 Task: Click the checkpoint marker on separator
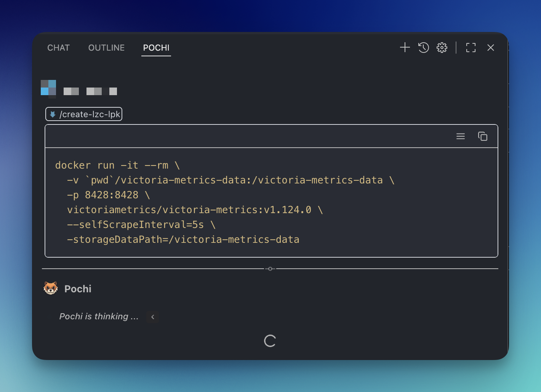(x=270, y=269)
